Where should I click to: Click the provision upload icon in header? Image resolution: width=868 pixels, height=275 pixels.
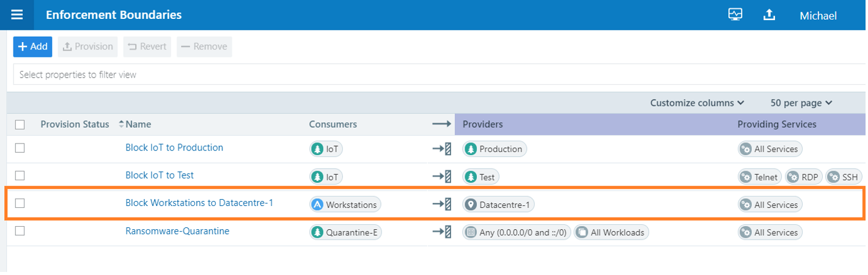point(770,15)
